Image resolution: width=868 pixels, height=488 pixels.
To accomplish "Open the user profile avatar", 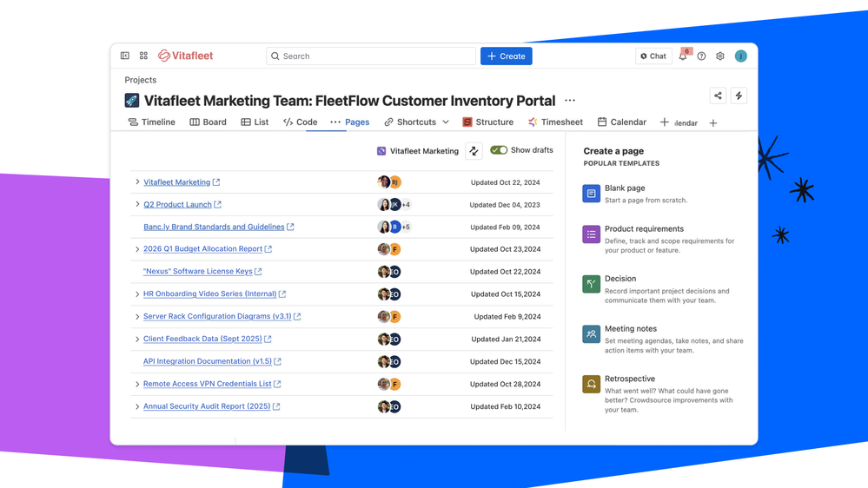I will (x=740, y=56).
